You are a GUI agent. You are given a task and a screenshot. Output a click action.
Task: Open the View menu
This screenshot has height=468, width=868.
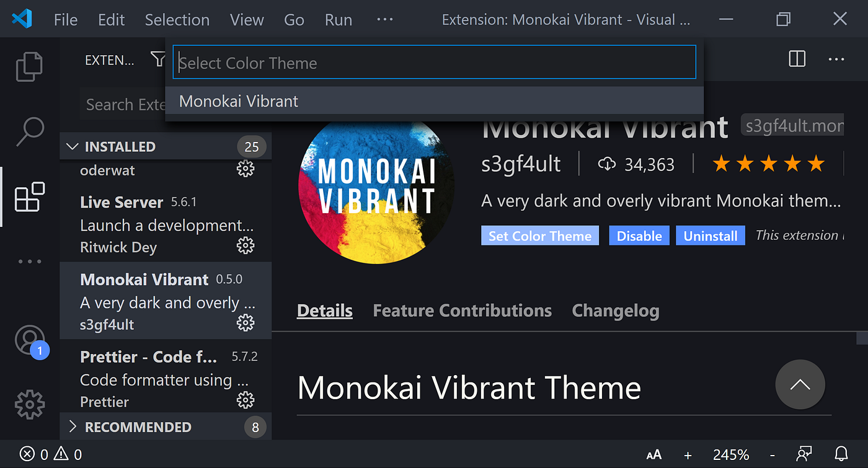247,20
